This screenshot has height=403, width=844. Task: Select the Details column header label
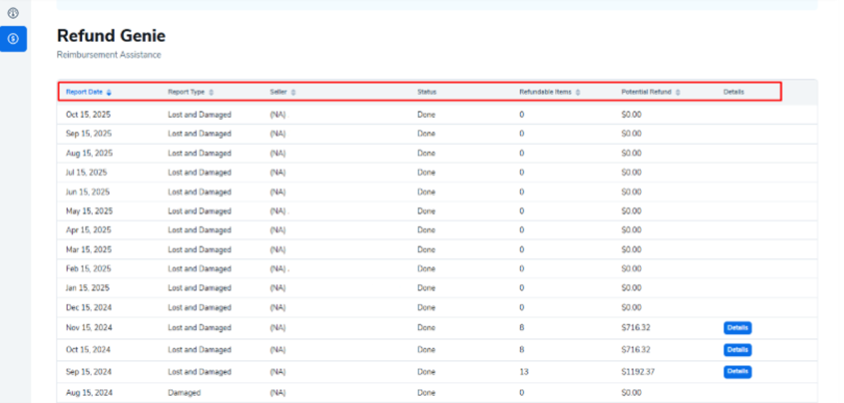click(x=734, y=92)
